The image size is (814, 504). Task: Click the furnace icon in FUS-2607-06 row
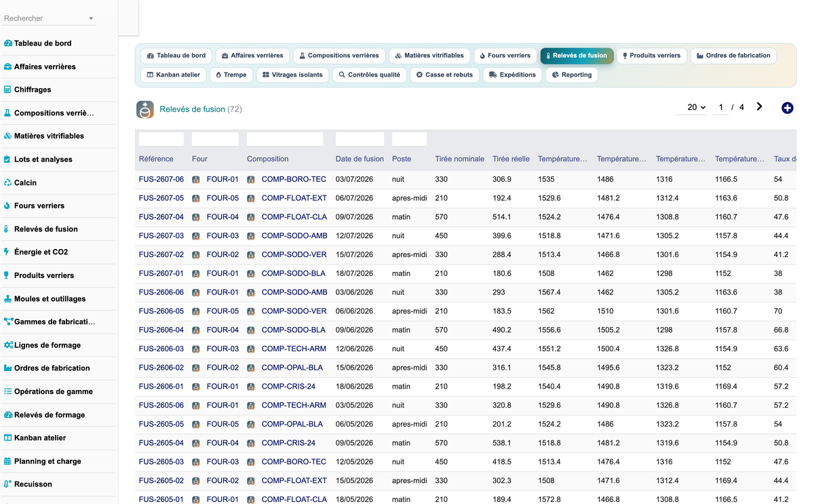196,180
